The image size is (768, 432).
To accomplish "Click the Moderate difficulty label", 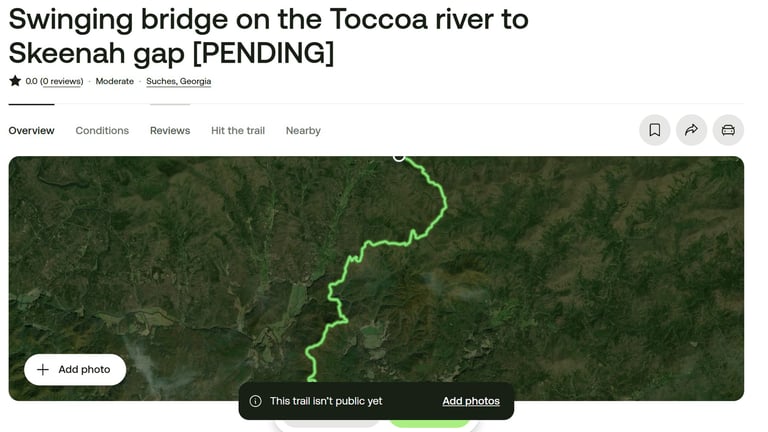I will click(115, 81).
